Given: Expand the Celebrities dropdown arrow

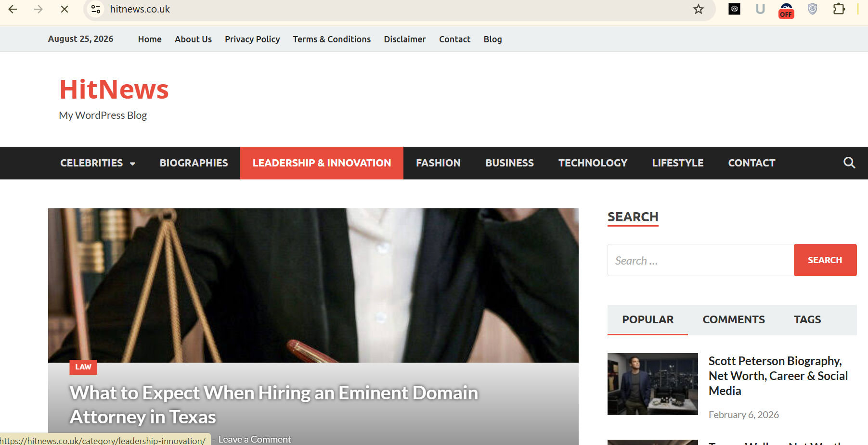Looking at the screenshot, I should (132, 164).
